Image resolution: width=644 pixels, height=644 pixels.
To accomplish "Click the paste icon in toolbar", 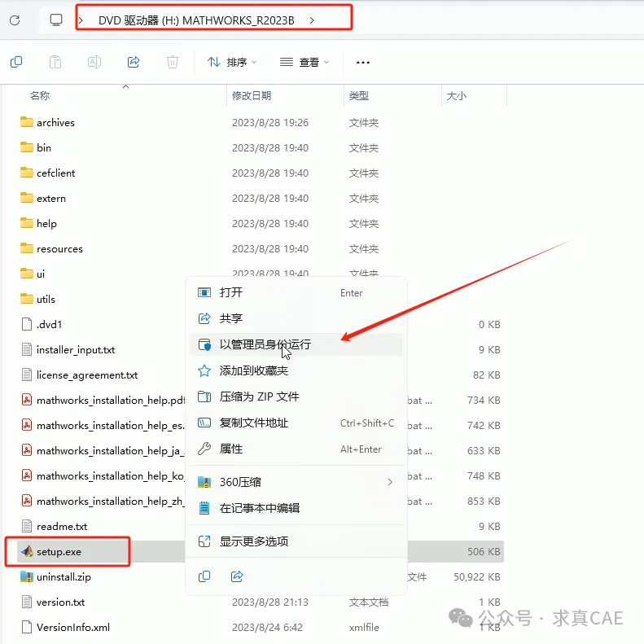I will click(x=55, y=62).
